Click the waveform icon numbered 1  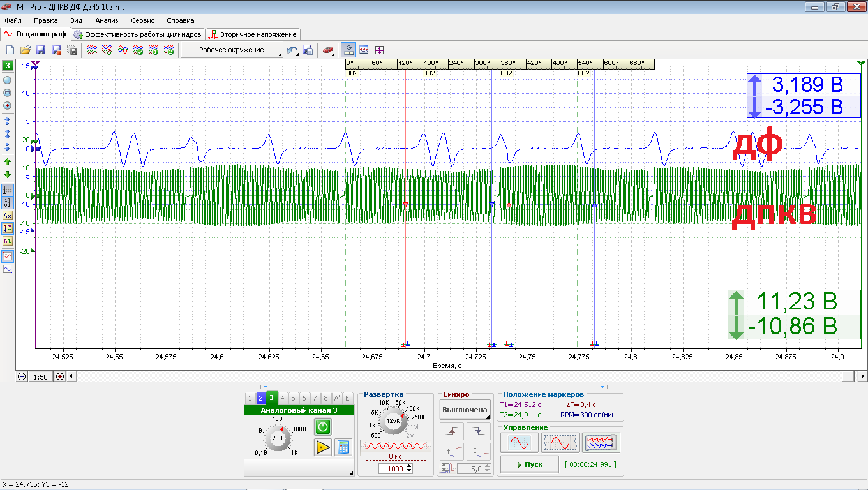[x=154, y=50]
